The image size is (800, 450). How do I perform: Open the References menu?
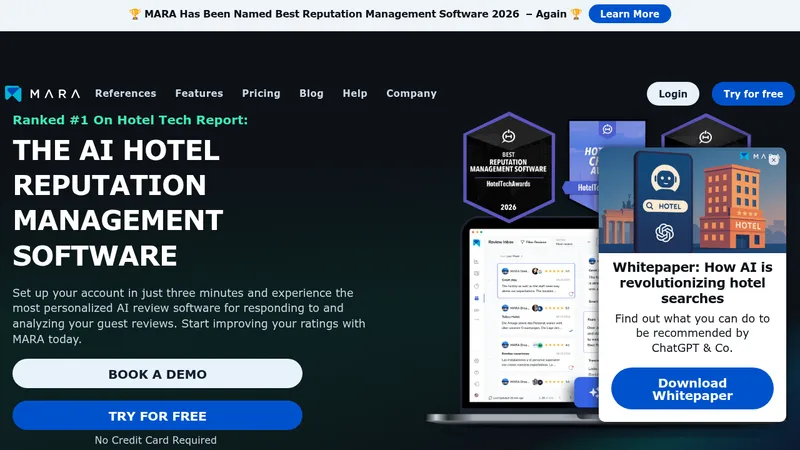126,93
